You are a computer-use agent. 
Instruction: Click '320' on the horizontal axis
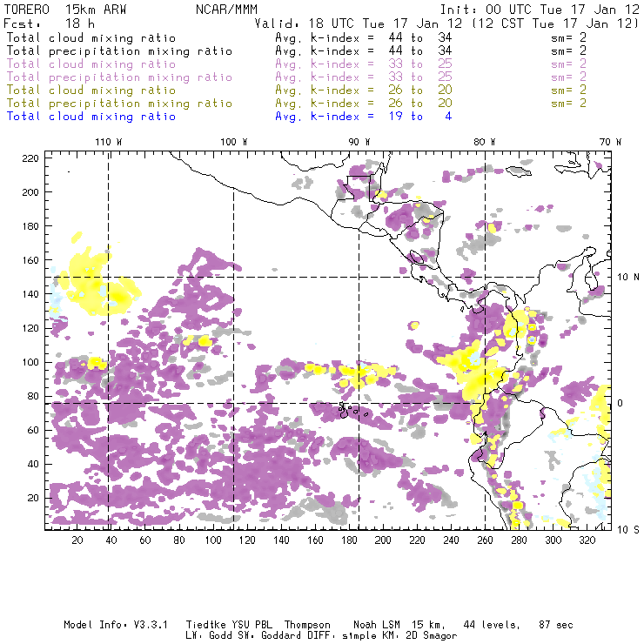click(587, 540)
